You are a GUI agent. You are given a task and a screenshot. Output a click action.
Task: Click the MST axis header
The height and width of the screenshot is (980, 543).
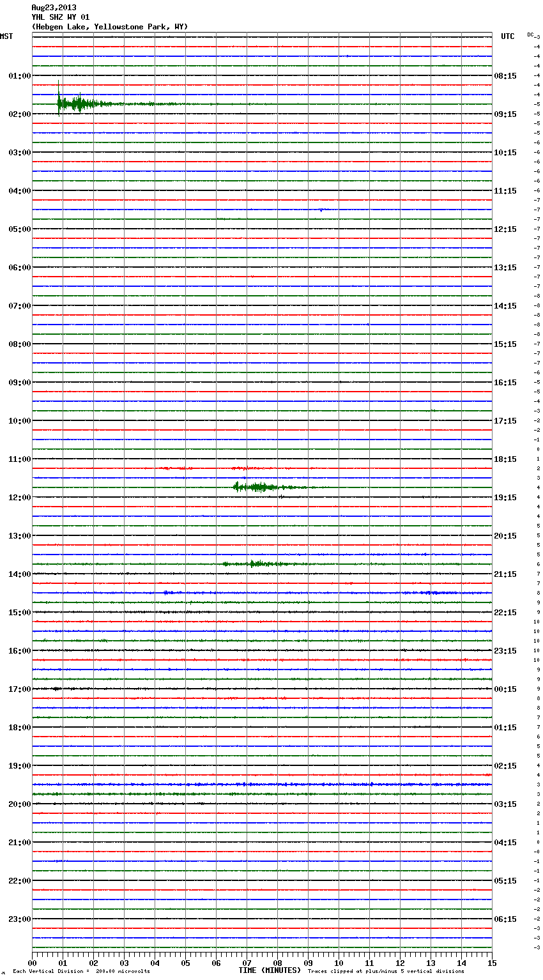tap(6, 36)
